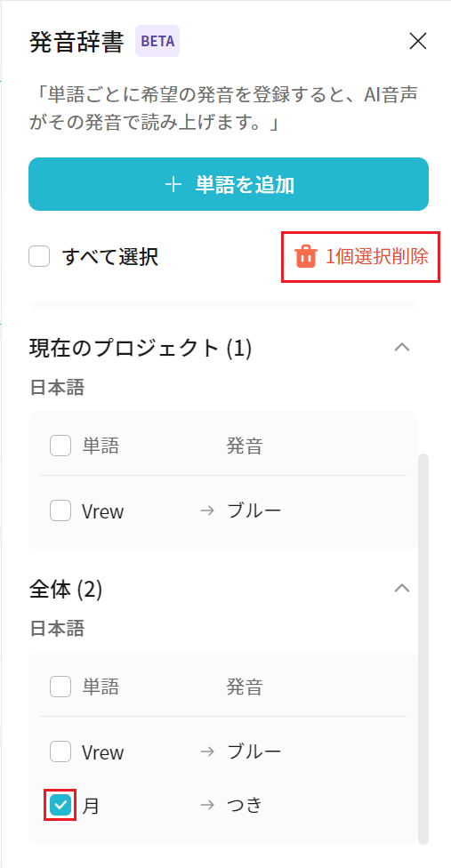Screen dimensions: 451x868
Task: Close the 発音辞書 panel with the X icon
Action: pos(418,41)
